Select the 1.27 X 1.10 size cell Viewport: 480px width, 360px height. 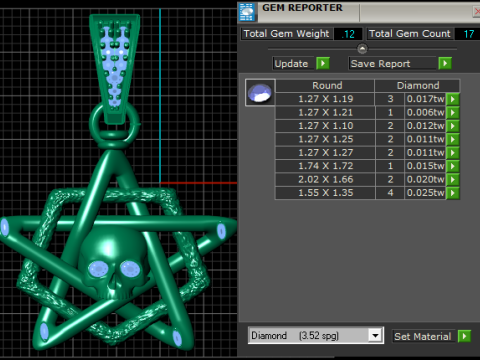click(x=325, y=126)
